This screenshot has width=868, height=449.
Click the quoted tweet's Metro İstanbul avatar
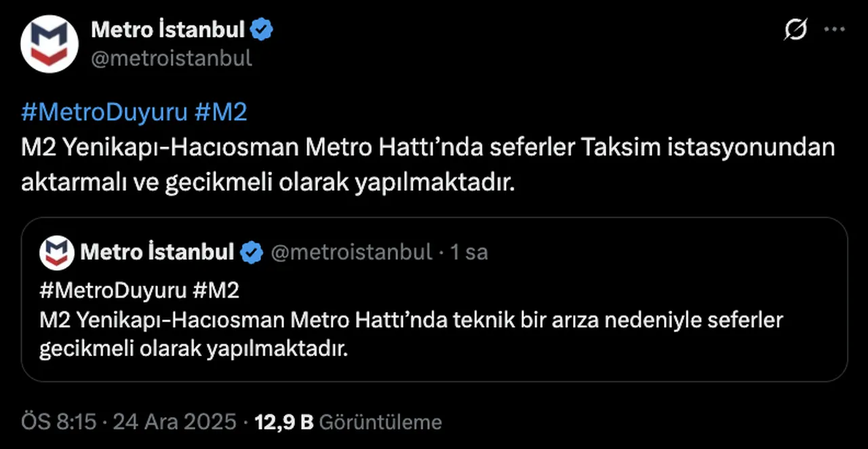56,252
